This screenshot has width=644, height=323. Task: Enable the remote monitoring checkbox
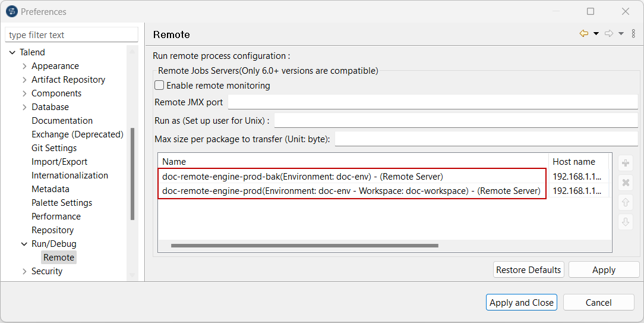click(x=159, y=86)
